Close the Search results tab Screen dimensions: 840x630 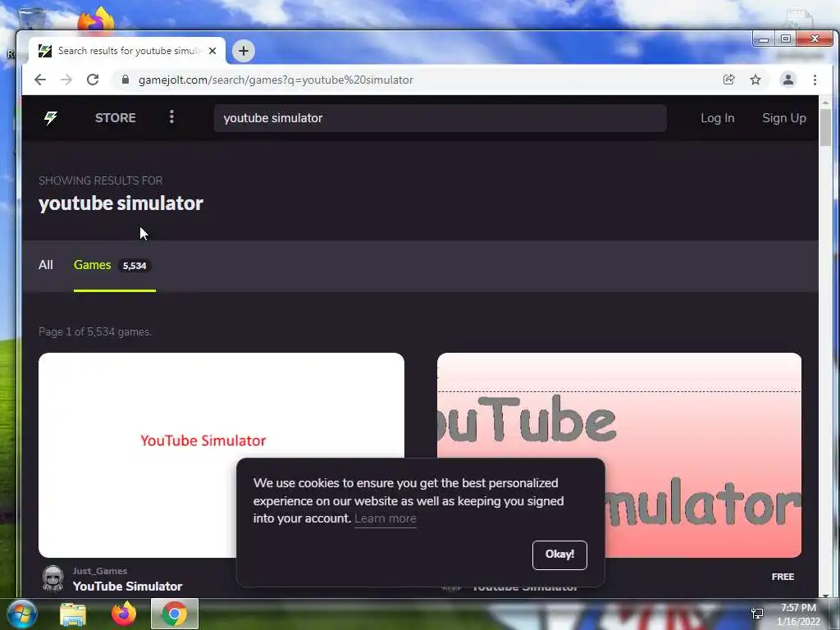click(212, 51)
